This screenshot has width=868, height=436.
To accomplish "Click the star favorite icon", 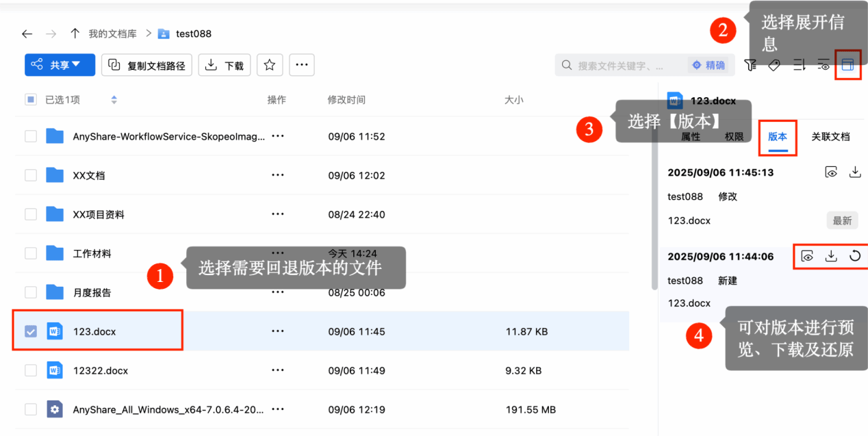I will tap(270, 65).
